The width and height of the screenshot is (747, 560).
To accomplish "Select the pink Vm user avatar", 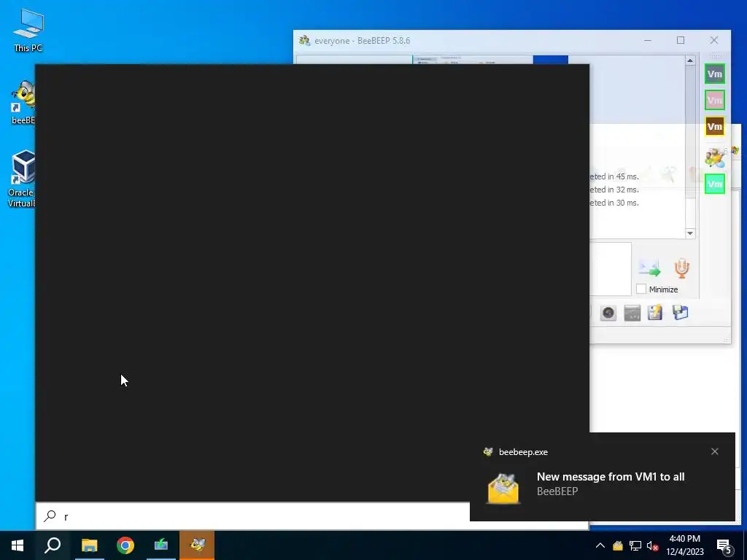I will coord(715,100).
